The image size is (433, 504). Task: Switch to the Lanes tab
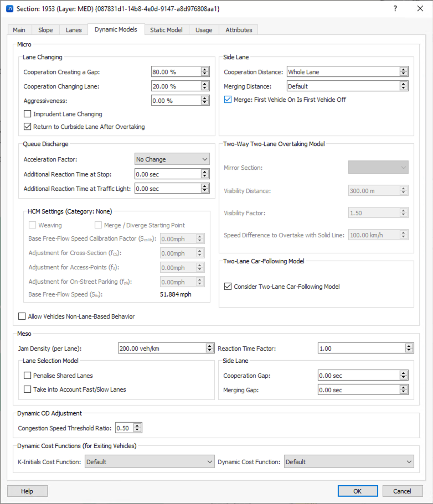[73, 30]
